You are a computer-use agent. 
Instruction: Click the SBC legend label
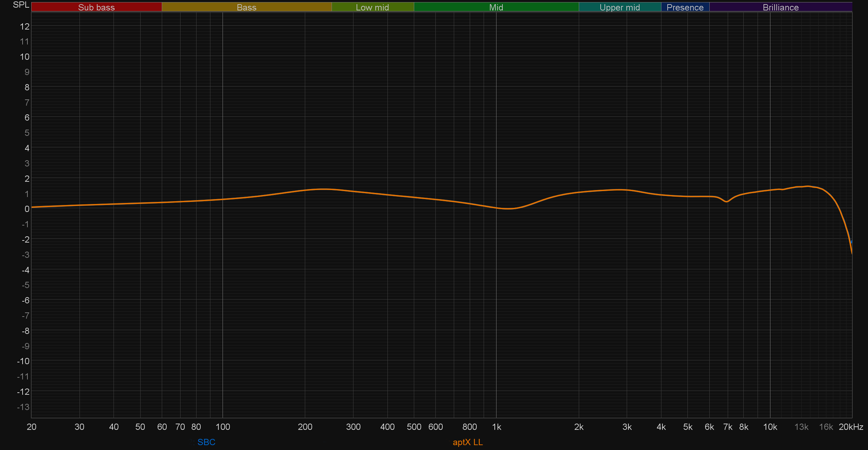coord(206,442)
